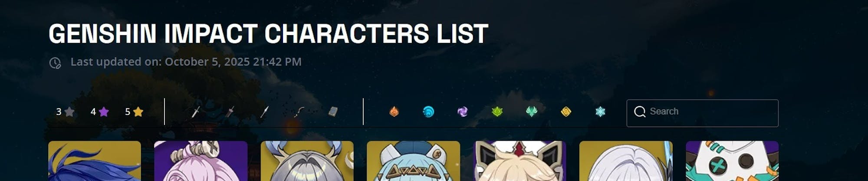Open the blue-haired character card
The image size is (868, 181).
95,161
